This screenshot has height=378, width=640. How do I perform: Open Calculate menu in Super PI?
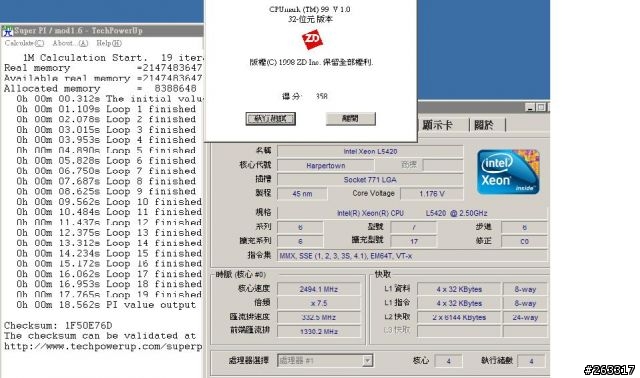24,43
